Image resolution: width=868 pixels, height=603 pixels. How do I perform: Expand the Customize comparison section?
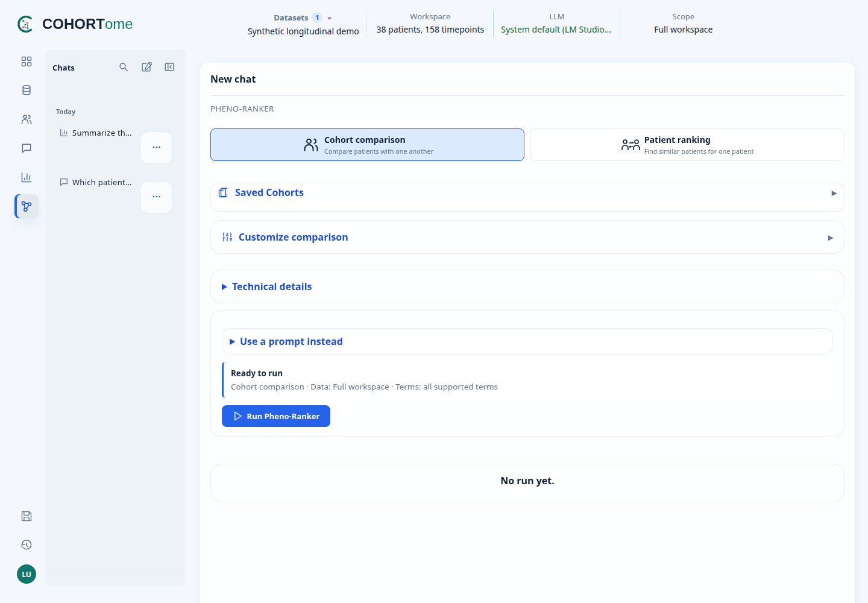527,237
